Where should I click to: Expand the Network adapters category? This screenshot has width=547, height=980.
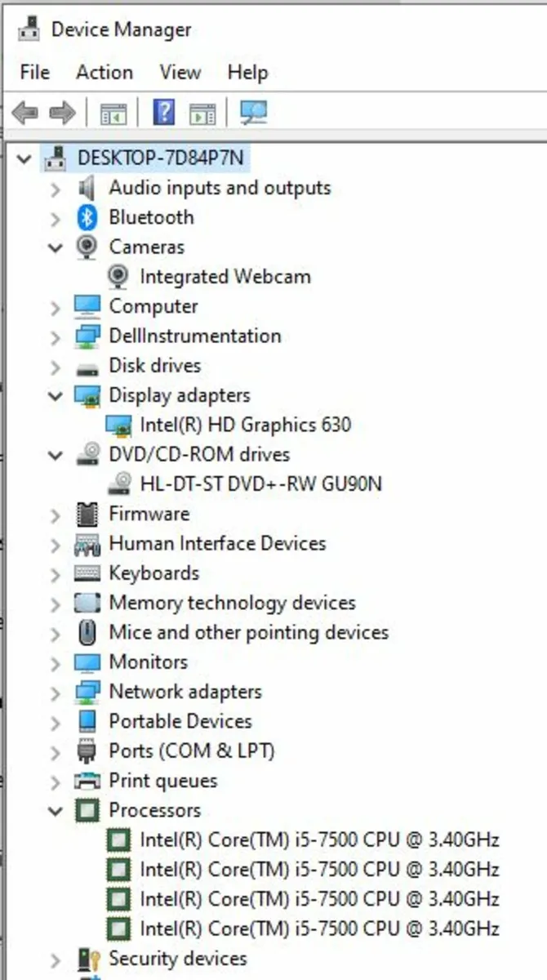(55, 692)
